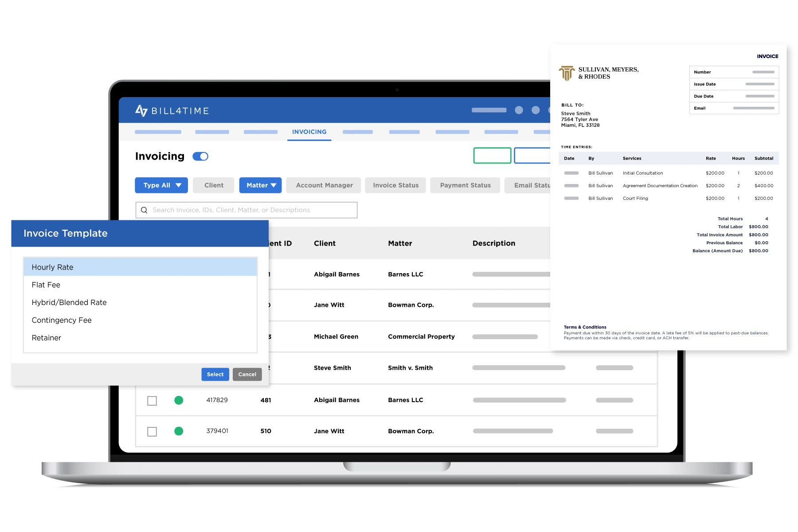798x532 pixels.
Task: Click Smith v. Smith matter cell
Action: [x=410, y=368]
